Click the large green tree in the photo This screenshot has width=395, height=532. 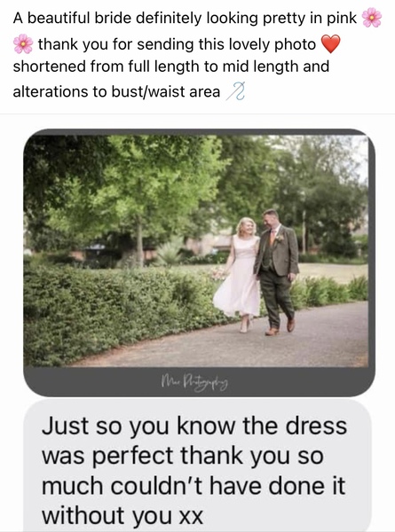click(136, 190)
